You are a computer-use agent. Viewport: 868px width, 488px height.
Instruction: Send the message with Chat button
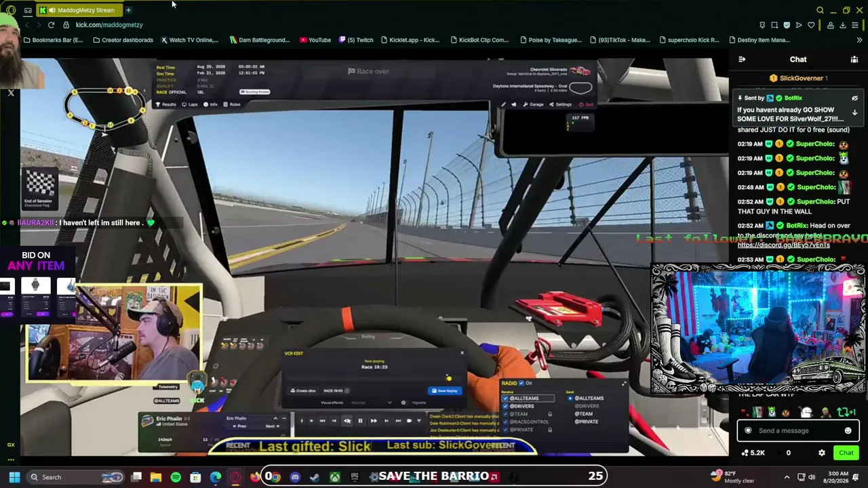pyautogui.click(x=846, y=453)
